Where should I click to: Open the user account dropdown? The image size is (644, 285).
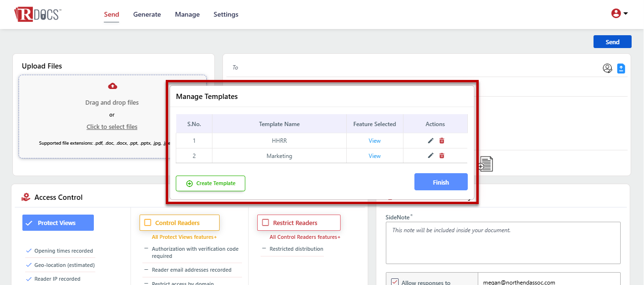[619, 14]
